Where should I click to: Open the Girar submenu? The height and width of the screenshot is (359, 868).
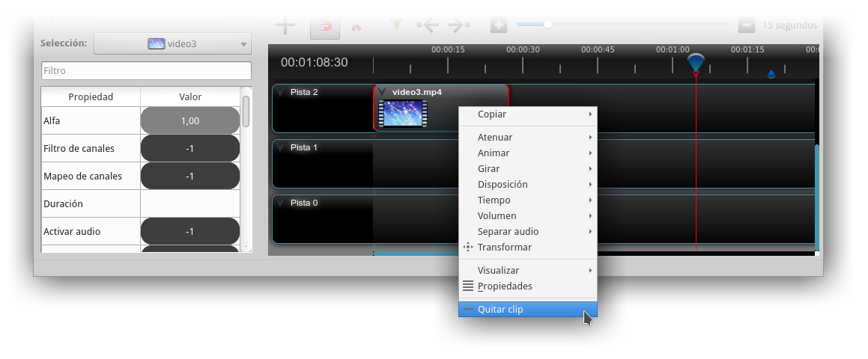click(x=527, y=169)
